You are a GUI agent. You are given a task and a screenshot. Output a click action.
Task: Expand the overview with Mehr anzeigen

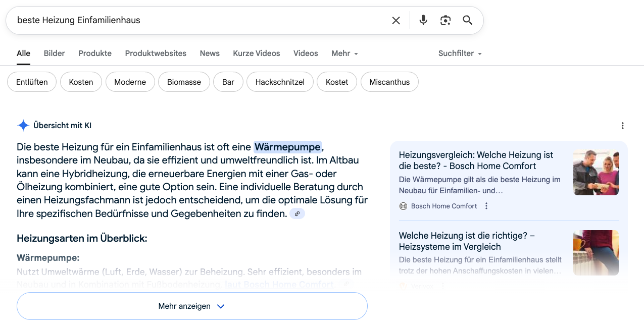point(192,306)
